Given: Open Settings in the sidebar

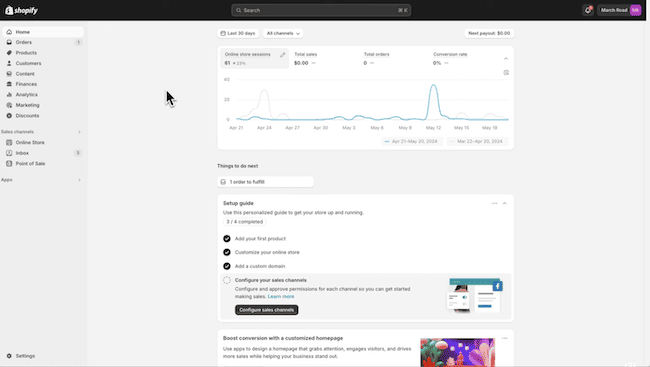Looking at the screenshot, I should coord(43,356).
